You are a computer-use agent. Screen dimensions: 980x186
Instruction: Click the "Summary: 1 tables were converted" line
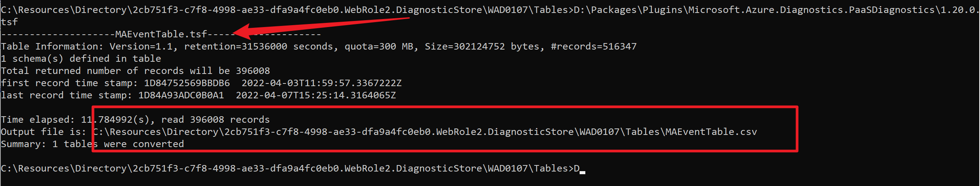coord(92,144)
